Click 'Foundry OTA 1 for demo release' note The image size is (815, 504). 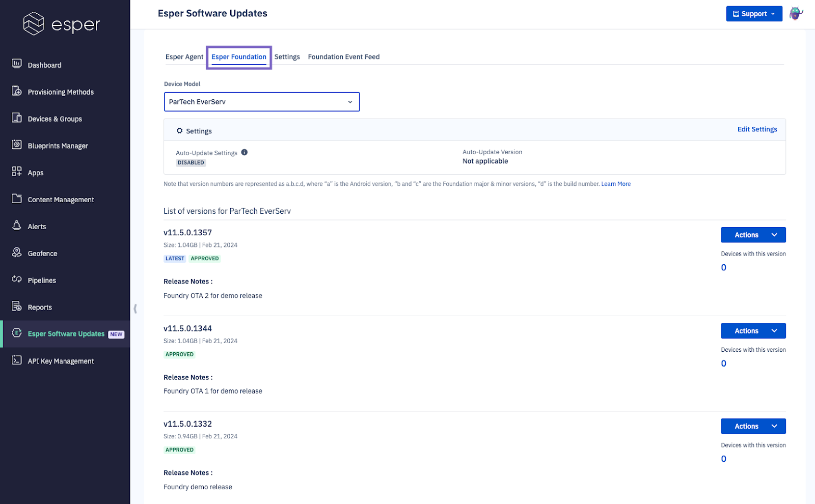[213, 391]
